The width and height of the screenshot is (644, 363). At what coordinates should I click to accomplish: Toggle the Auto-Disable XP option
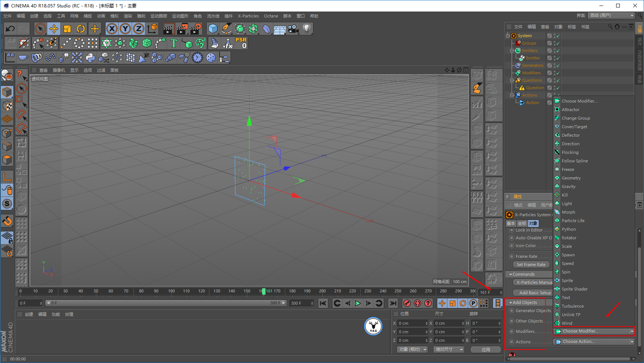tap(512, 238)
